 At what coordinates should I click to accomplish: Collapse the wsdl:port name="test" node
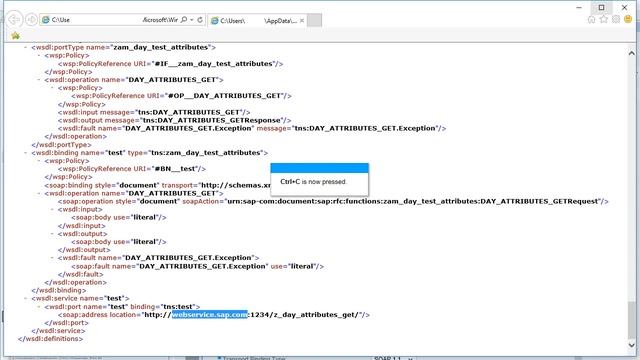[x=39, y=307]
